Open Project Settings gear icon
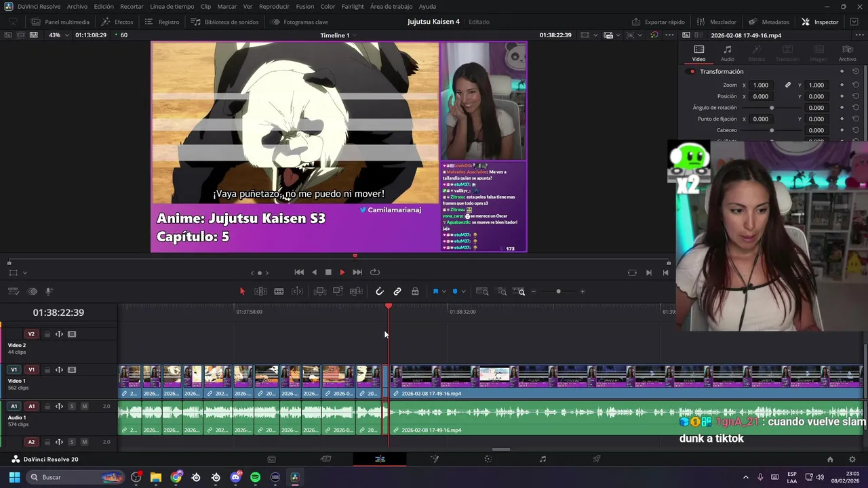The width and height of the screenshot is (868, 488). tap(852, 460)
